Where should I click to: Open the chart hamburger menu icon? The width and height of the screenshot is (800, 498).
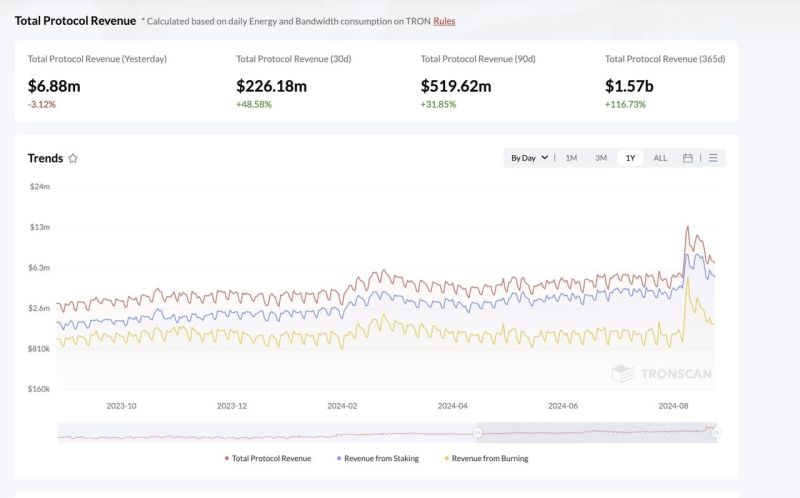pos(713,158)
